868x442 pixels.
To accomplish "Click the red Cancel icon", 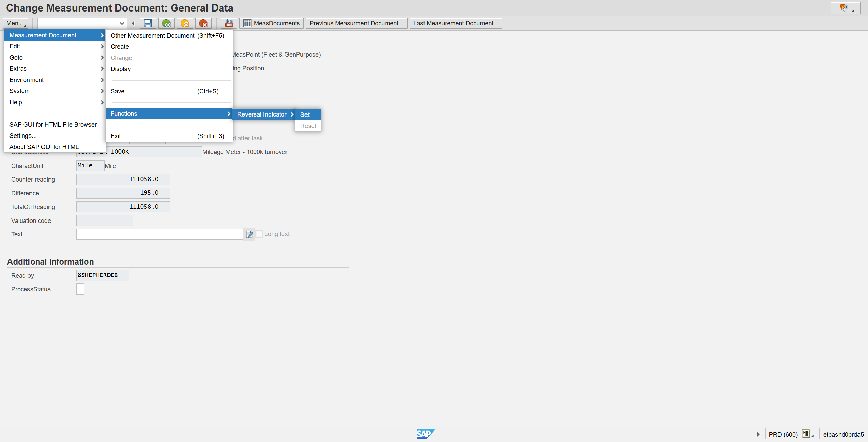I will tap(203, 23).
